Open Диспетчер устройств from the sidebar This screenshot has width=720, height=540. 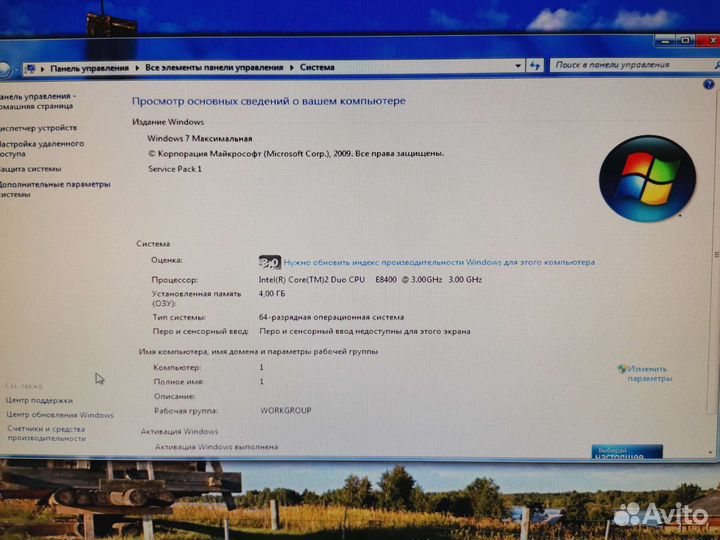pos(39,128)
